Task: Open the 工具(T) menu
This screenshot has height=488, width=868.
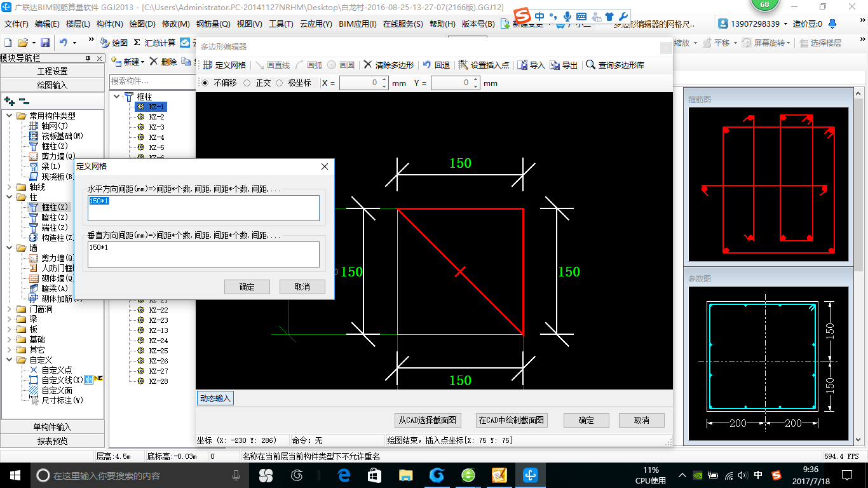Action: pos(281,24)
